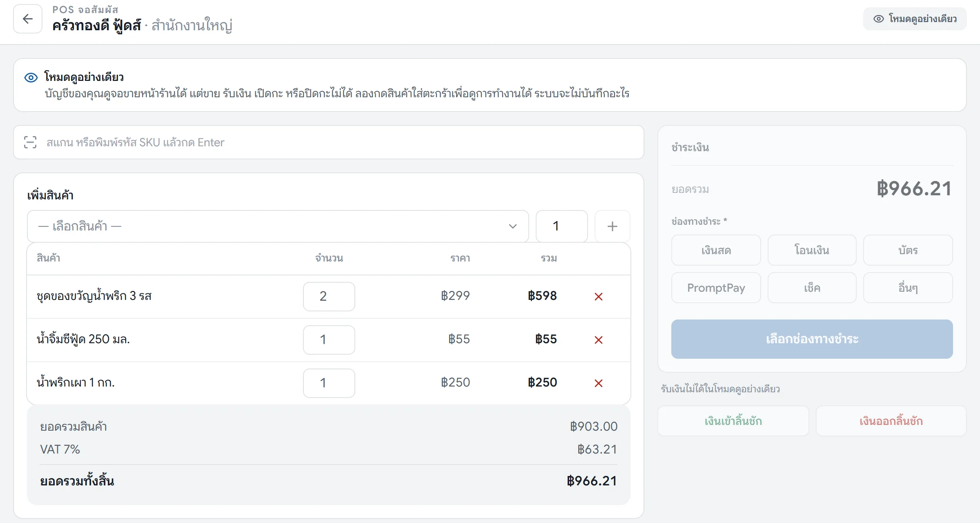Click the ฿299 unit price
980x523 pixels.
point(455,296)
